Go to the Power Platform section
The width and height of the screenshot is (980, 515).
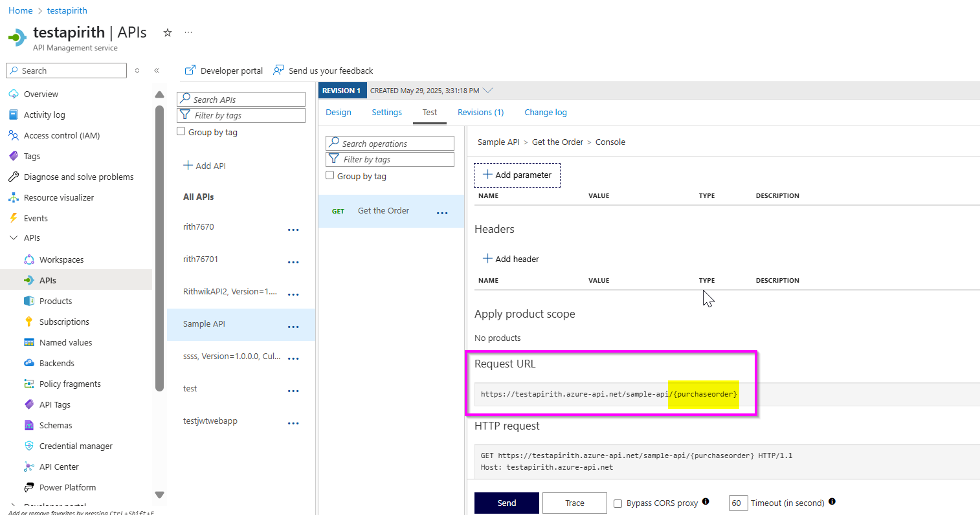(x=67, y=487)
